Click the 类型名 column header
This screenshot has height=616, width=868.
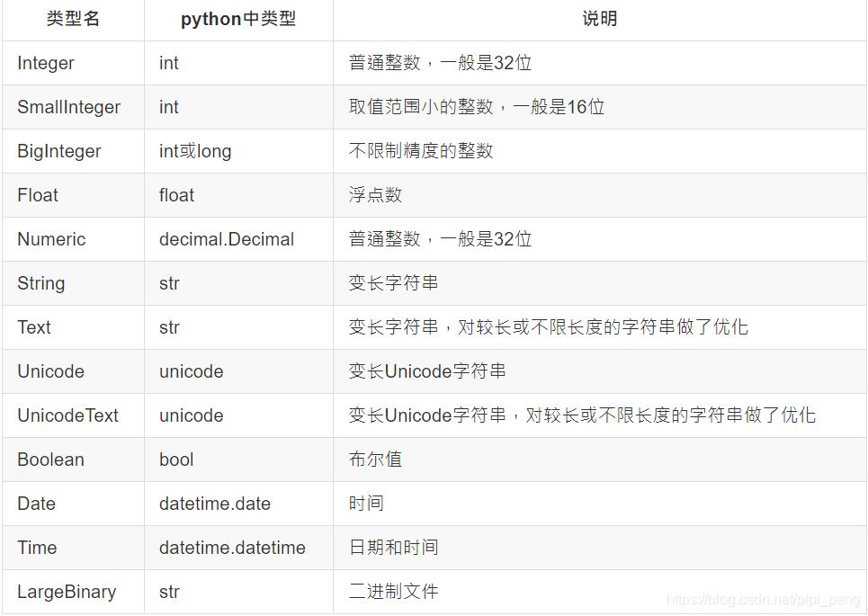pos(73,19)
